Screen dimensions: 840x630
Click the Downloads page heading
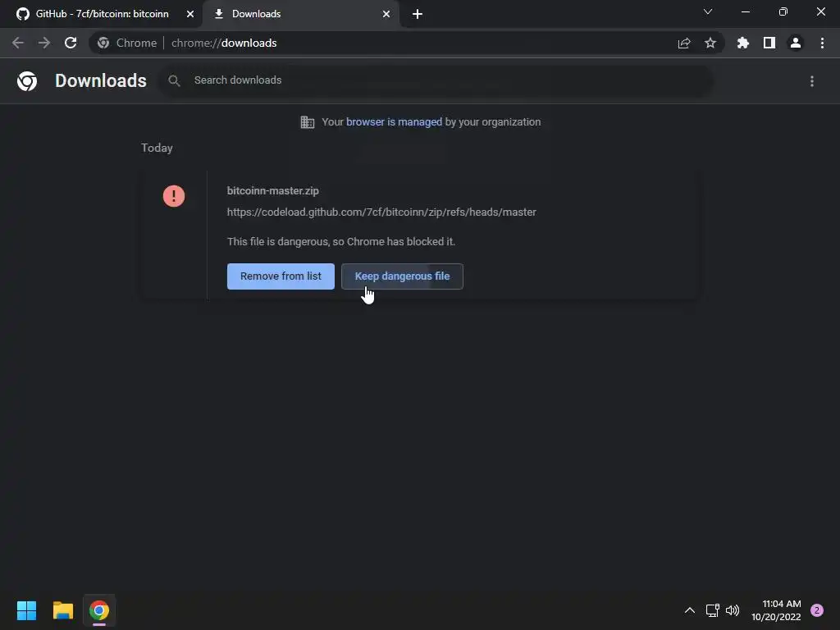(101, 80)
